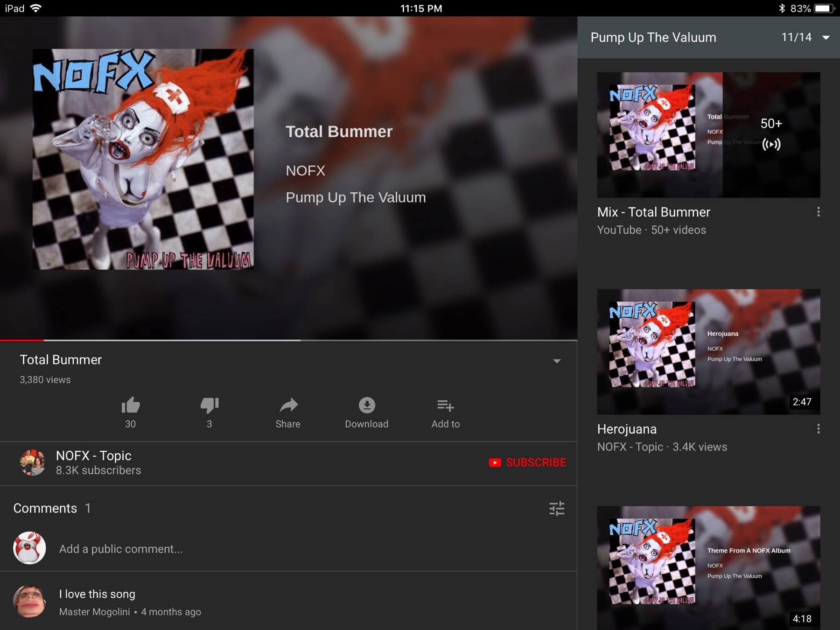
Task: Select the Comments heading
Action: click(x=45, y=508)
